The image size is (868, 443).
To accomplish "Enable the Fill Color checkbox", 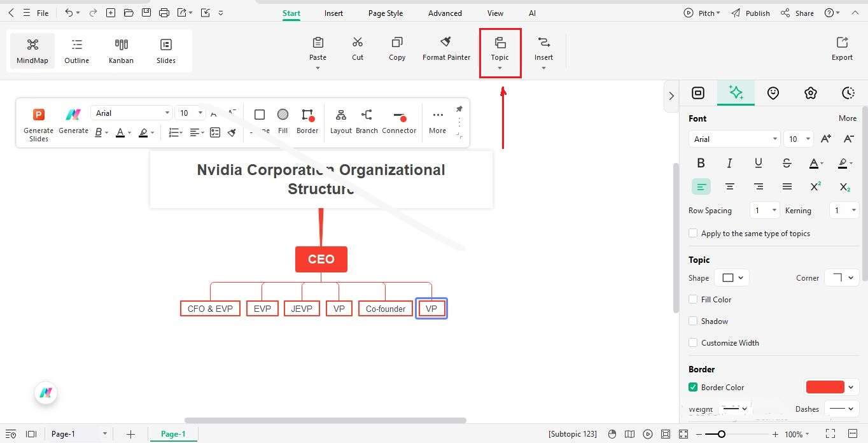I will (x=693, y=299).
